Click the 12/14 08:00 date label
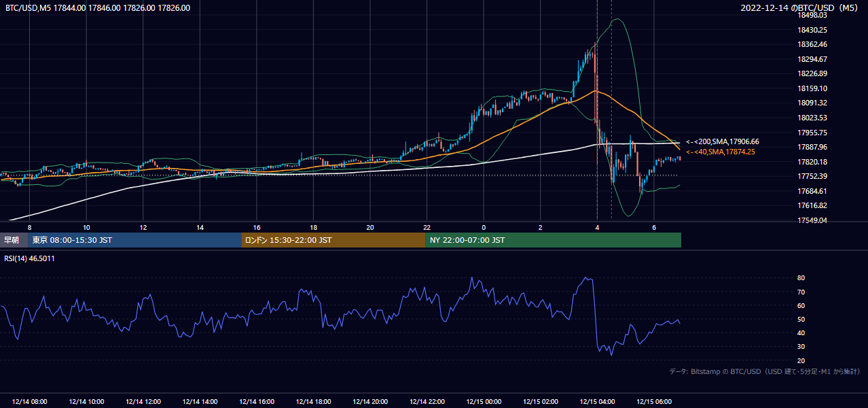This screenshot has height=408, width=868. (29, 402)
